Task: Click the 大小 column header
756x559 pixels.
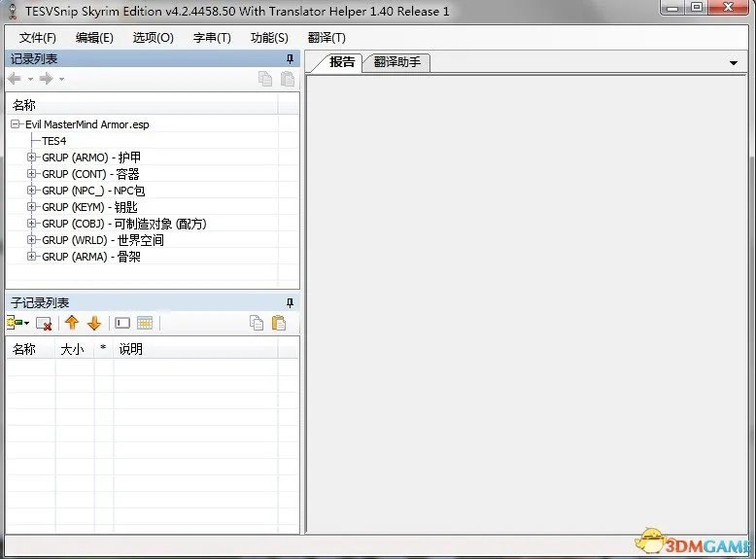Action: (x=73, y=349)
